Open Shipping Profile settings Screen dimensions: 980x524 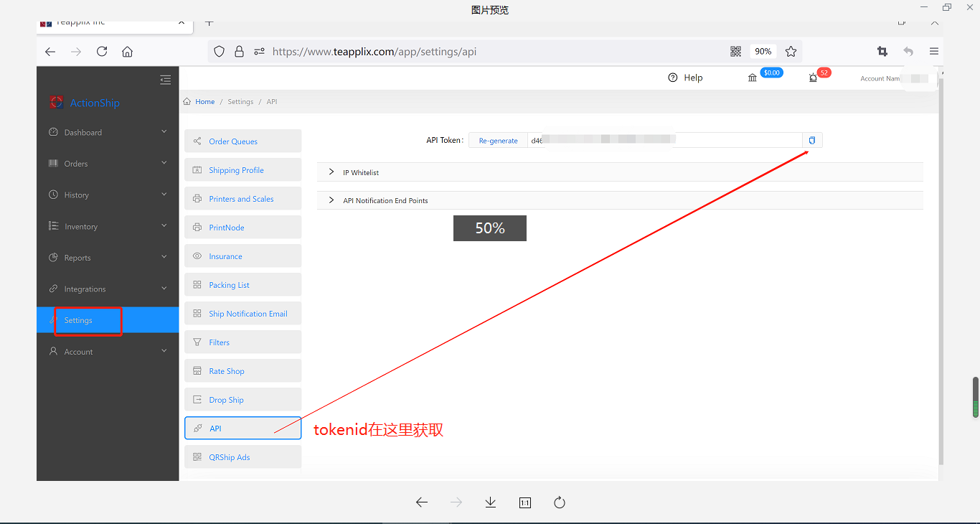242,170
